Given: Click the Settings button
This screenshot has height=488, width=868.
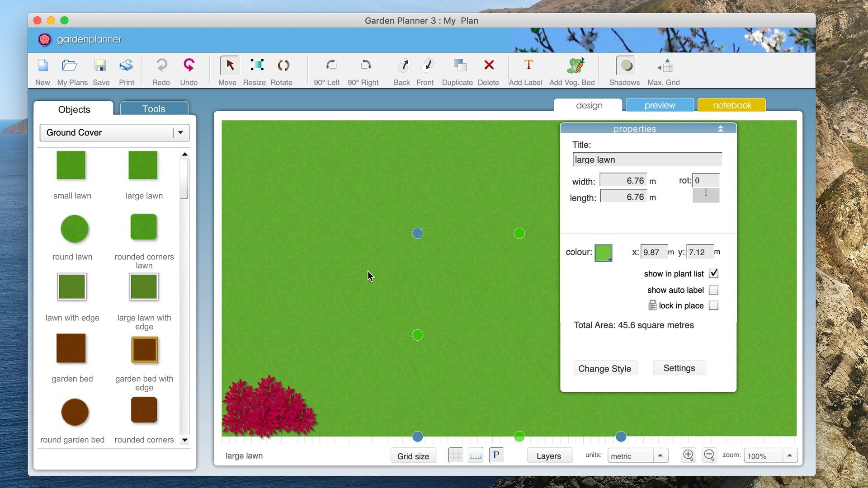Looking at the screenshot, I should pos(679,368).
